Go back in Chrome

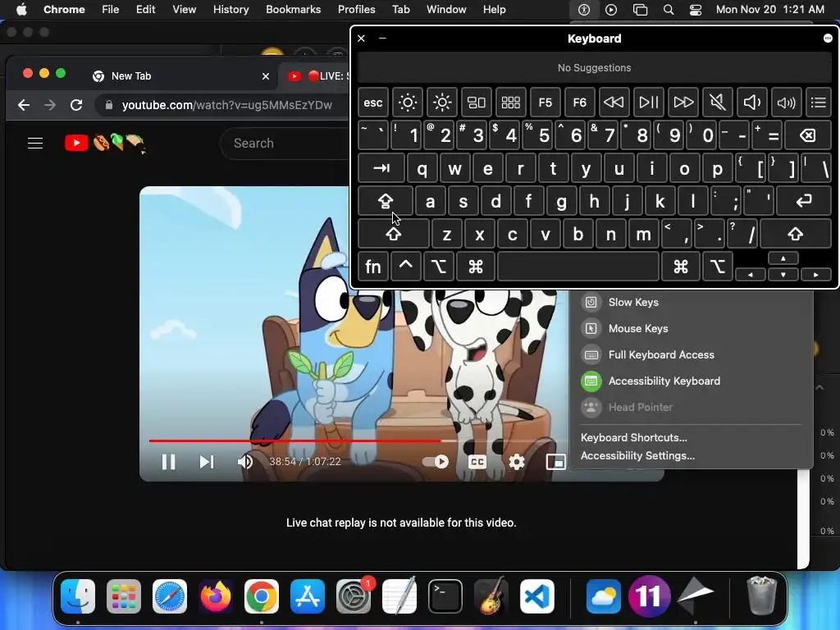pyautogui.click(x=24, y=105)
